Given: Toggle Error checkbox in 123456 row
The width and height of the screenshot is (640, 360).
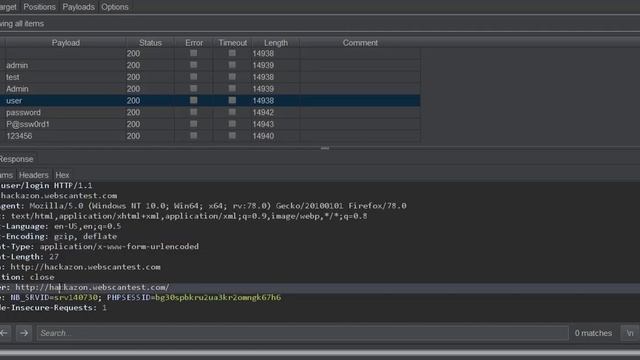Looking at the screenshot, I should (193, 136).
